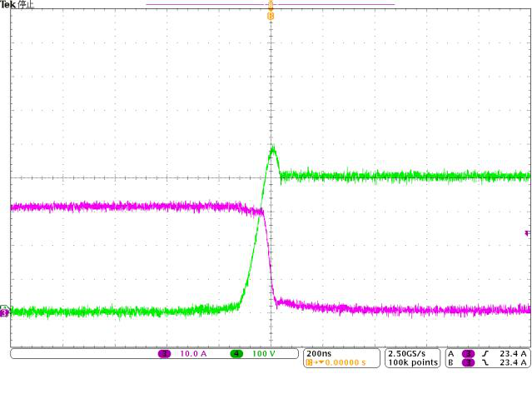The image size is (532, 399).
Task: Click the channel 4 green badge in readout
Action: 237,353
